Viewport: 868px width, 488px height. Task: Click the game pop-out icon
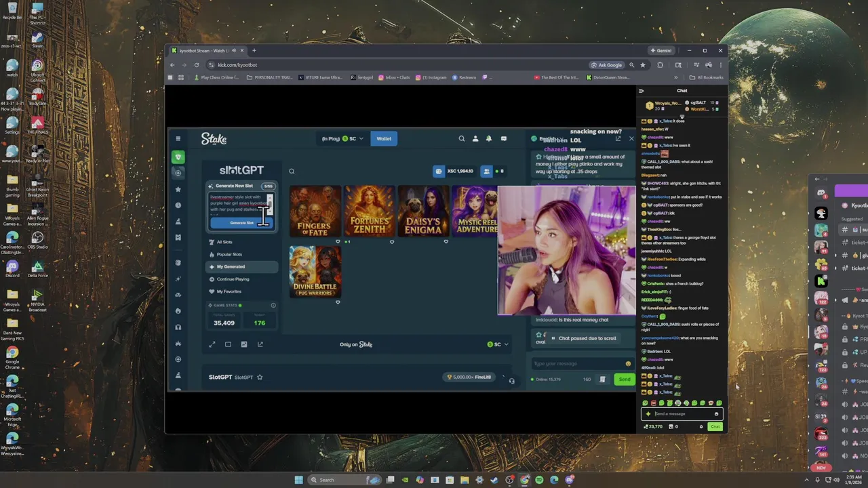point(260,344)
